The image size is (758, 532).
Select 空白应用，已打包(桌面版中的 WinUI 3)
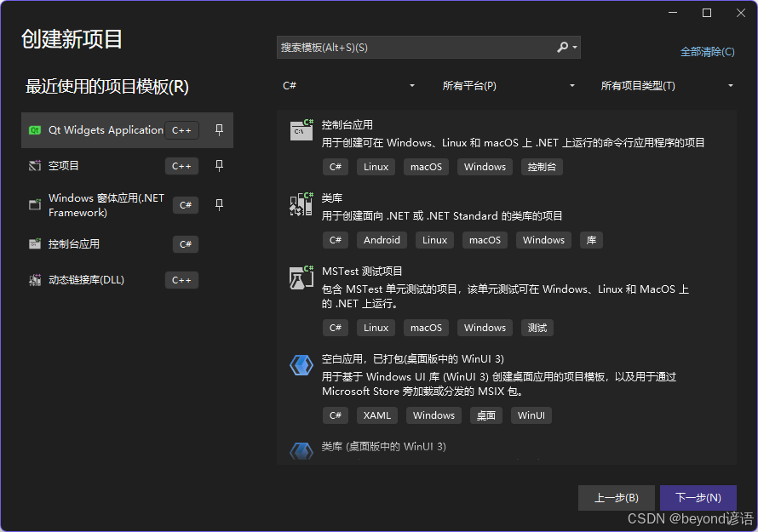(413, 359)
